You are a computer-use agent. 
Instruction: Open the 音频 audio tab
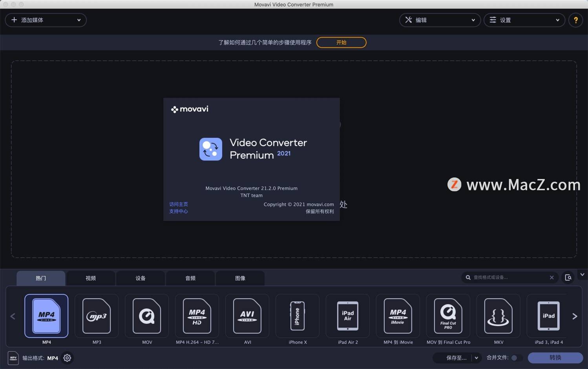click(x=190, y=278)
